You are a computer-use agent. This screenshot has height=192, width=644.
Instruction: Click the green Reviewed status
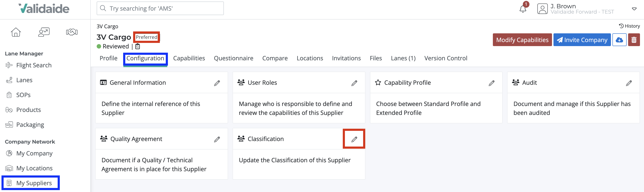pos(113,46)
